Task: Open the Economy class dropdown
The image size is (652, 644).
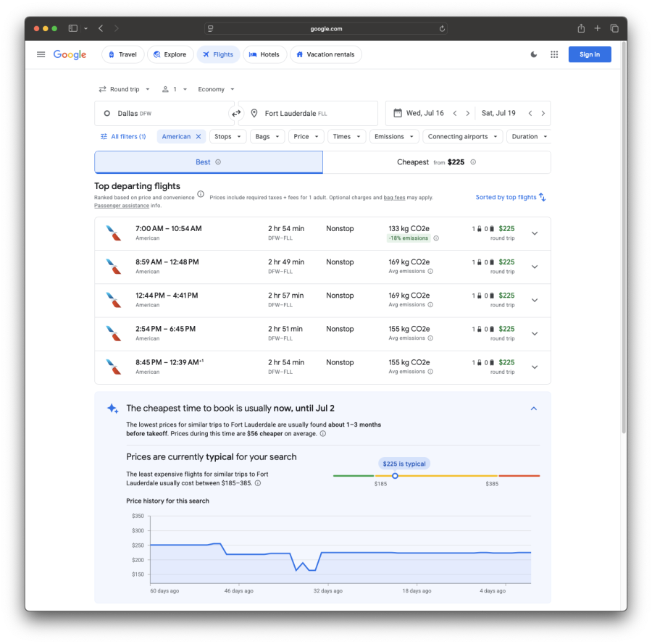Action: click(x=216, y=89)
